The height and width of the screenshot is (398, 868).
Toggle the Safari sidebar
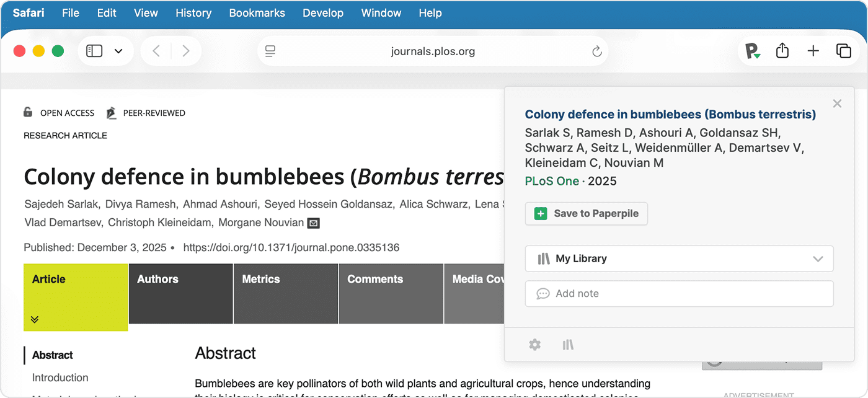click(x=94, y=51)
